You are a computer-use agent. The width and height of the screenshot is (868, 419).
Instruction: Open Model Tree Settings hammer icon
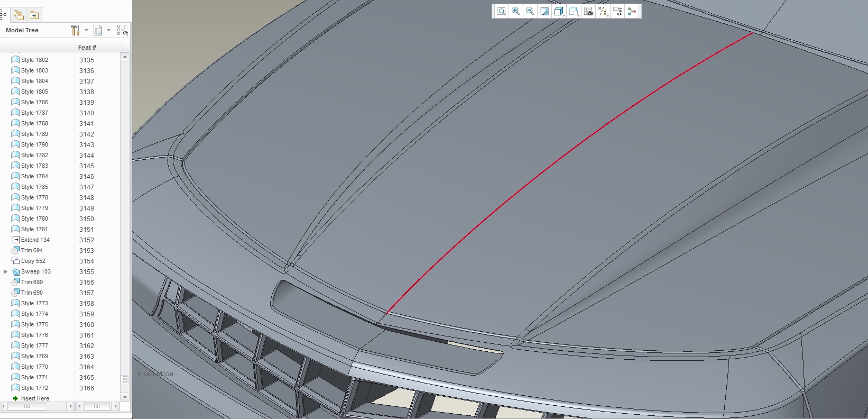(x=75, y=30)
